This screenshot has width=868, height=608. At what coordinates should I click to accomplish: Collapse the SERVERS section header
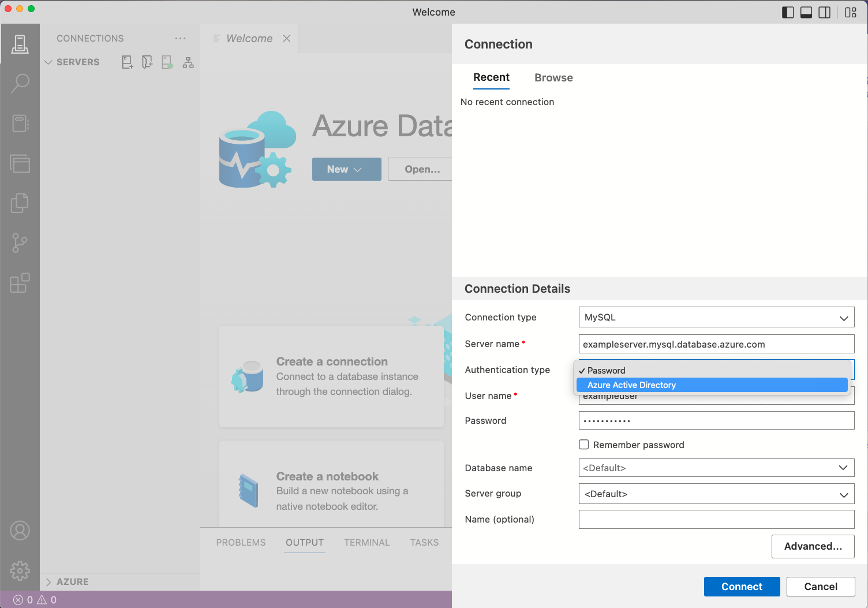[48, 62]
